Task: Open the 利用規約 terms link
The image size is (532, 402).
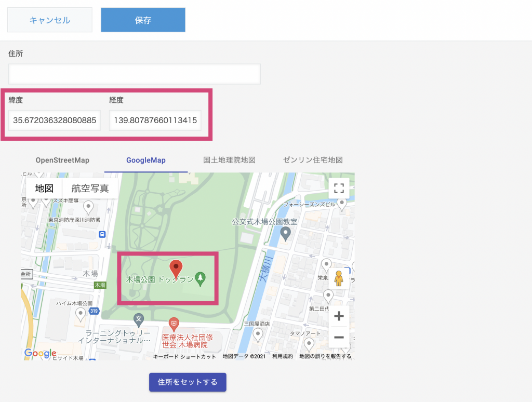Action: pos(282,356)
